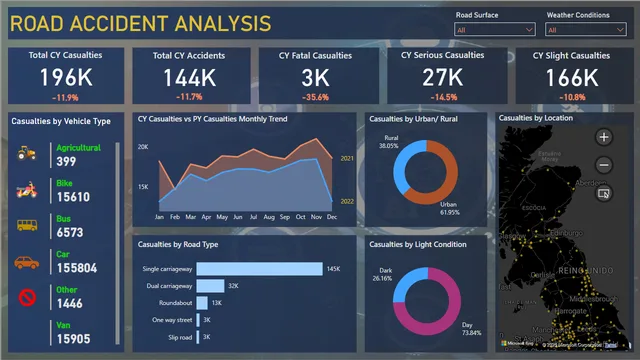Click the 32K data label
The height and width of the screenshot is (360, 640).
pyautogui.click(x=233, y=286)
